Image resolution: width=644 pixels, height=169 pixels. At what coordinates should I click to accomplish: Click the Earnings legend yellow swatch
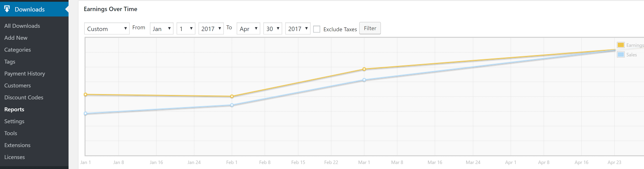click(621, 45)
